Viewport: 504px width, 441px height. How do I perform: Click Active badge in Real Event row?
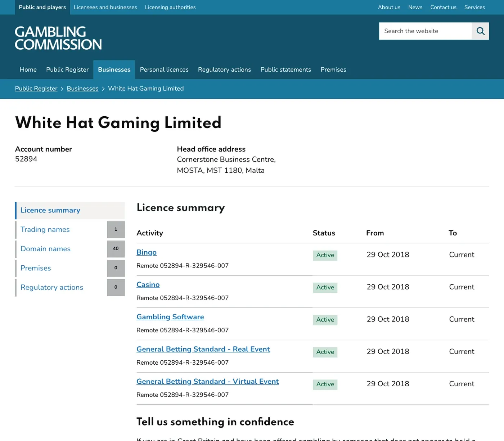tap(325, 352)
